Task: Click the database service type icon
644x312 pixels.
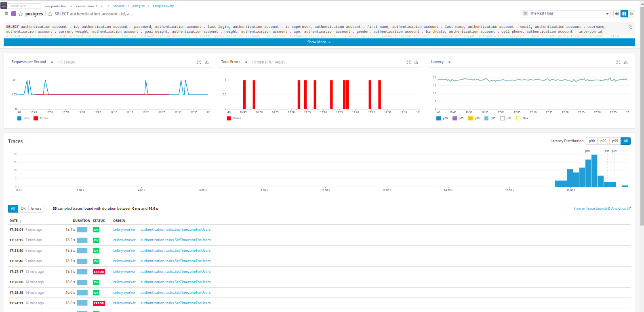Action: click(6, 14)
